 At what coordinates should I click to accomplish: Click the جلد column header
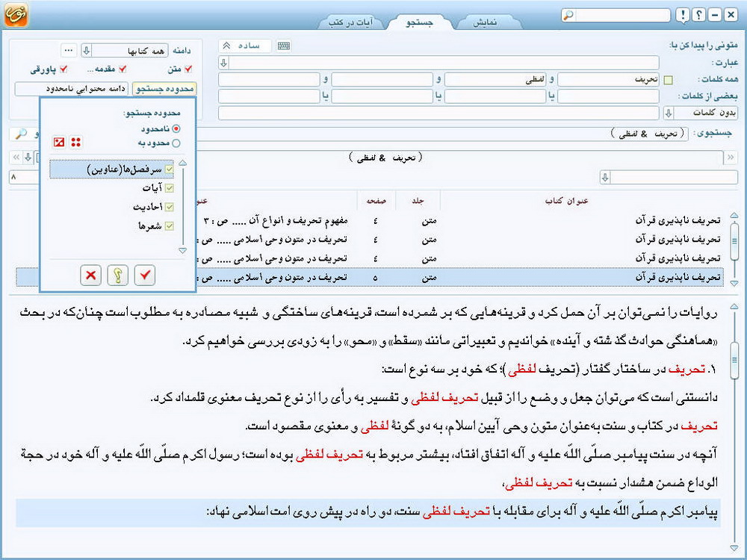418,201
